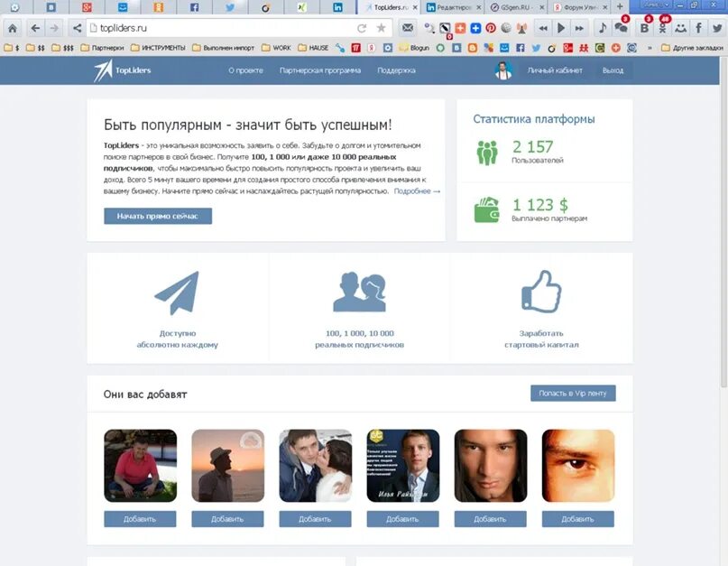Click the thumbs-up icon
The width and height of the screenshot is (728, 566).
[541, 292]
